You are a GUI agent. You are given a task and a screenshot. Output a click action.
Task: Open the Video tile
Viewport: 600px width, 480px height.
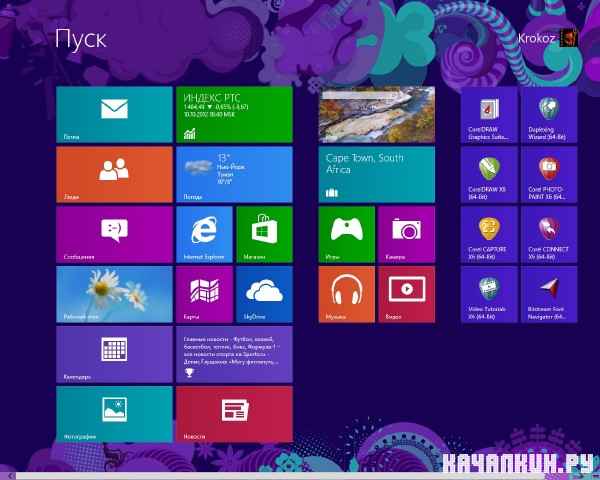pyautogui.click(x=407, y=294)
